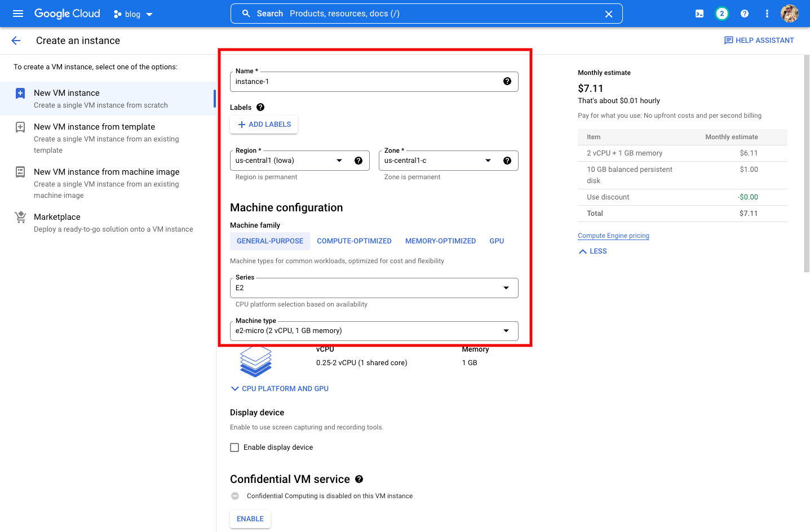Open notifications badge showing 2

click(722, 14)
